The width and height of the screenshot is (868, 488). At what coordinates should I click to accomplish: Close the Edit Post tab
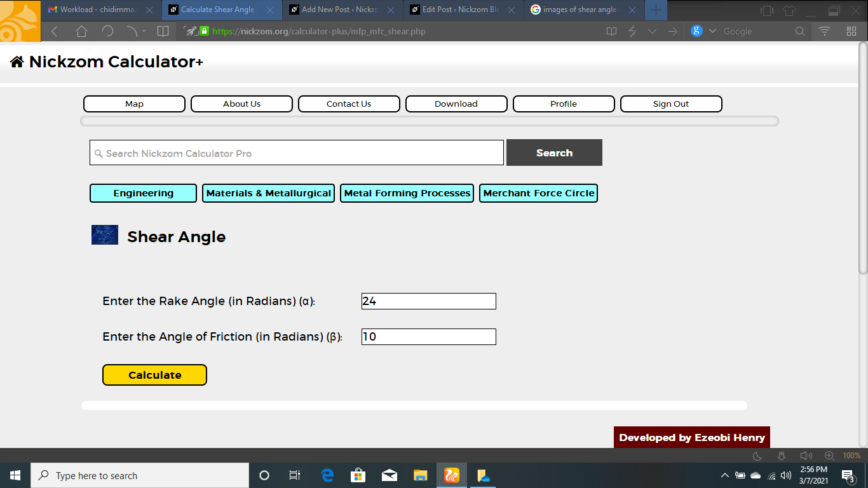pyautogui.click(x=512, y=10)
